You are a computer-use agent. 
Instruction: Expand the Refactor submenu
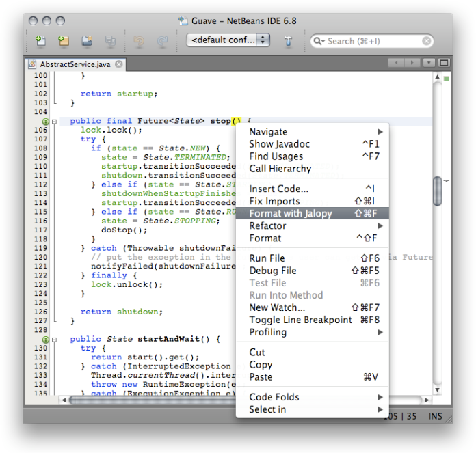pos(313,225)
